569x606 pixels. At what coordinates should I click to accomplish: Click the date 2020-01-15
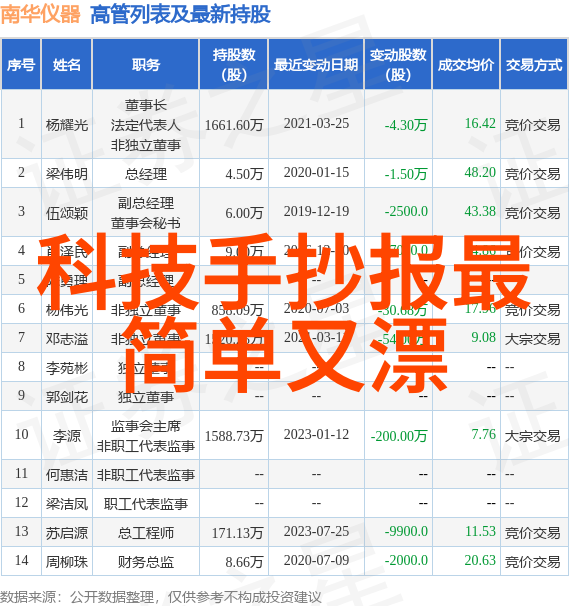tap(316, 172)
